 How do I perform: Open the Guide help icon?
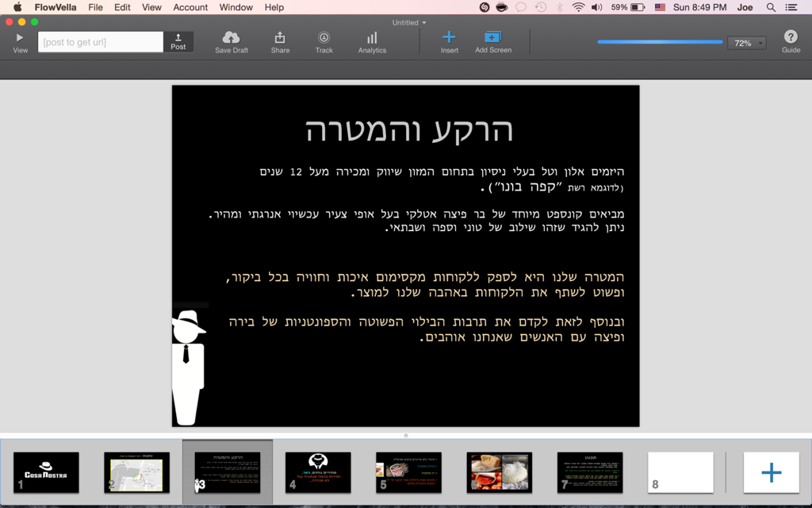click(x=791, y=37)
